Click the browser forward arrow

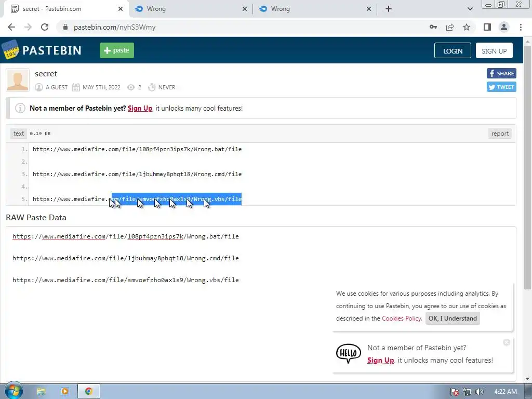[28, 27]
